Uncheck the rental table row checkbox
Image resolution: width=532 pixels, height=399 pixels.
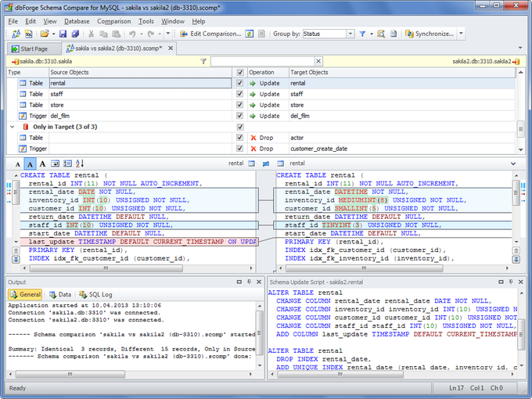tap(240, 83)
